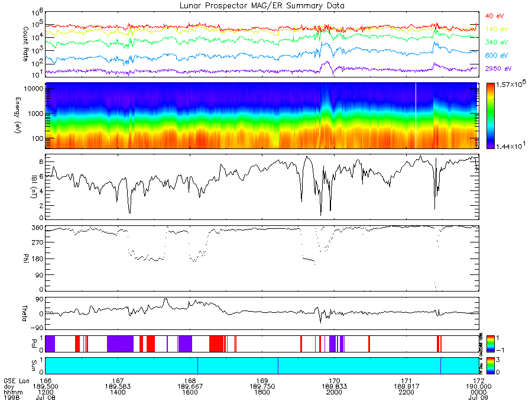Click the '189.583' day-of-year label

[118, 387]
